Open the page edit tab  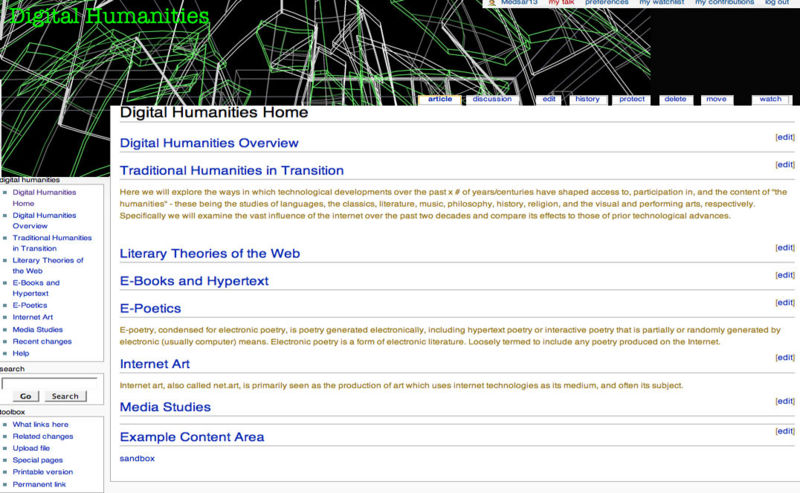tap(549, 99)
